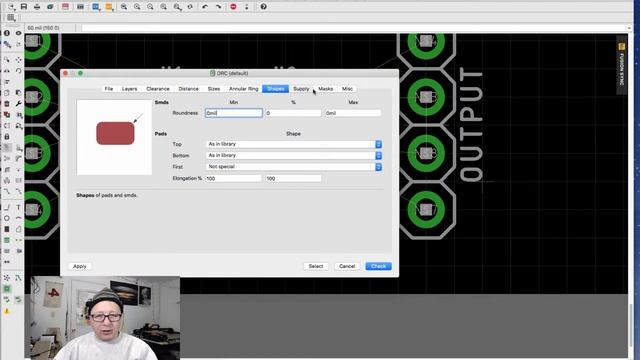The width and height of the screenshot is (640, 360).
Task: Select the Circle drawing tool
Action: (7, 218)
